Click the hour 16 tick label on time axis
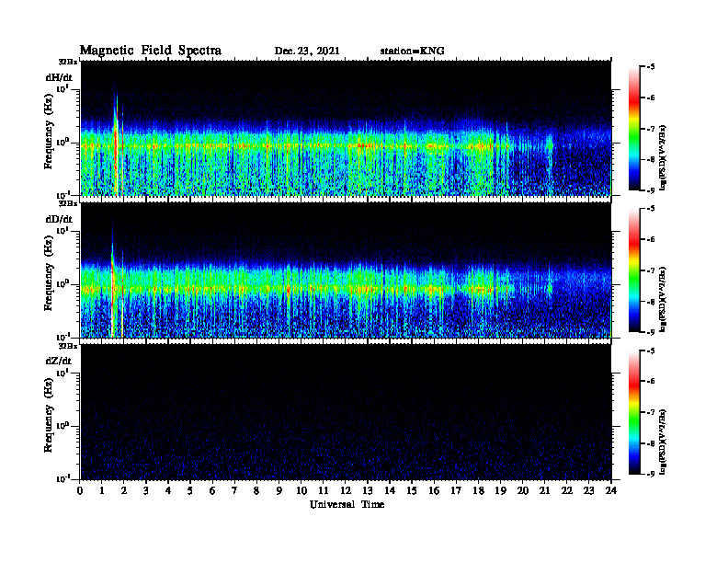Image resolution: width=728 pixels, height=563 pixels. tap(434, 490)
